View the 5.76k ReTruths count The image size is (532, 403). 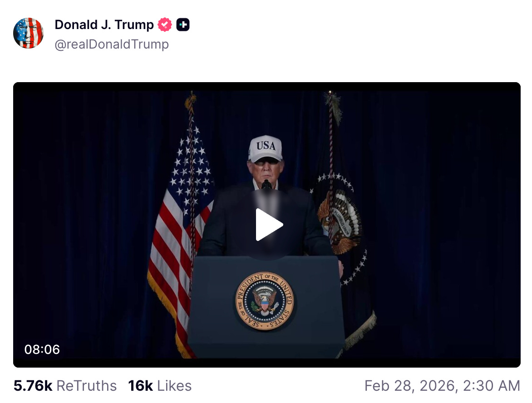[33, 386]
